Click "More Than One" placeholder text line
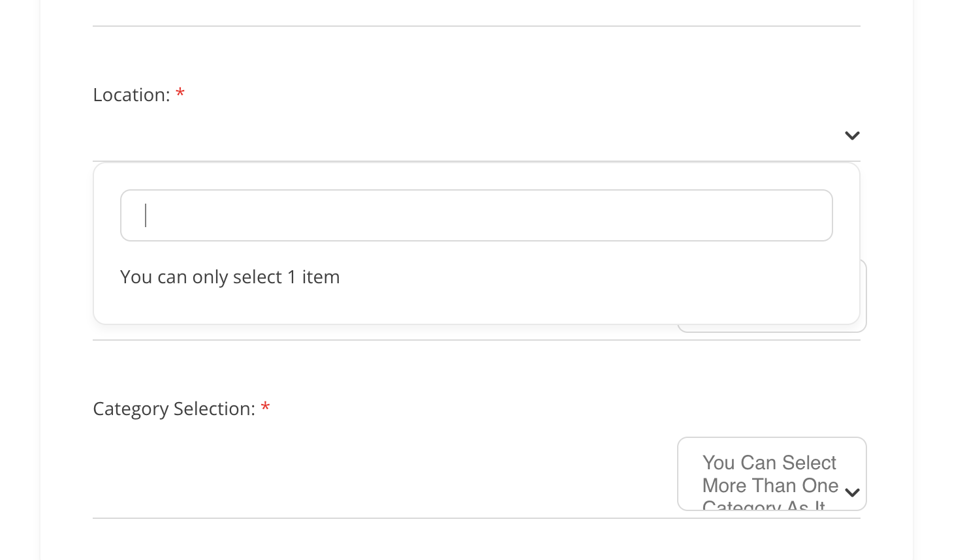Screen dimensions: 965x560 pos(770,486)
